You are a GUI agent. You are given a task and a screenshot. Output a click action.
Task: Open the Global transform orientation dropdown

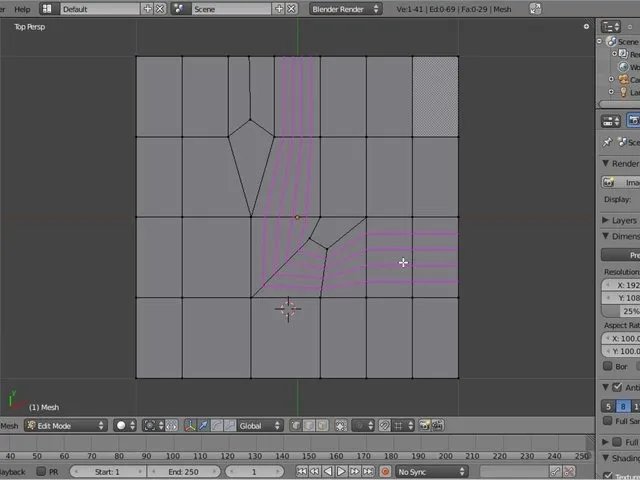click(x=260, y=426)
